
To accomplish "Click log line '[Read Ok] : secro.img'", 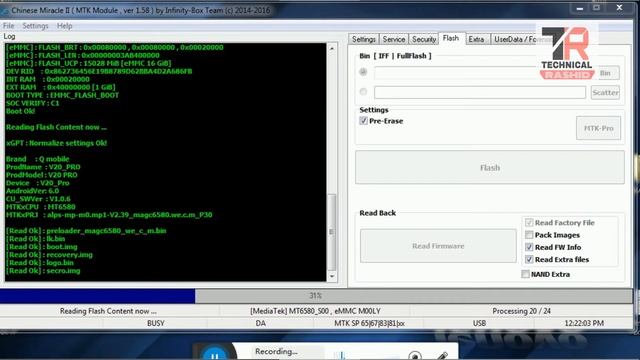I will 43,271.
